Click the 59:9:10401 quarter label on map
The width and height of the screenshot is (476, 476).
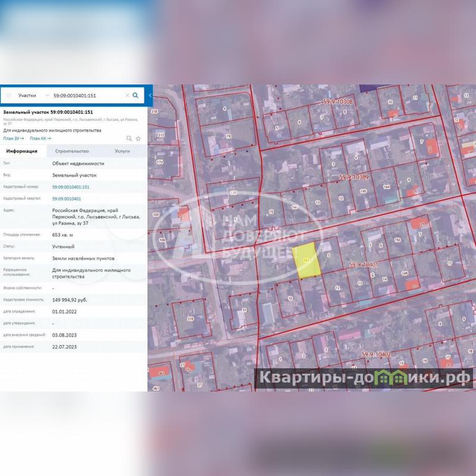click(x=362, y=264)
